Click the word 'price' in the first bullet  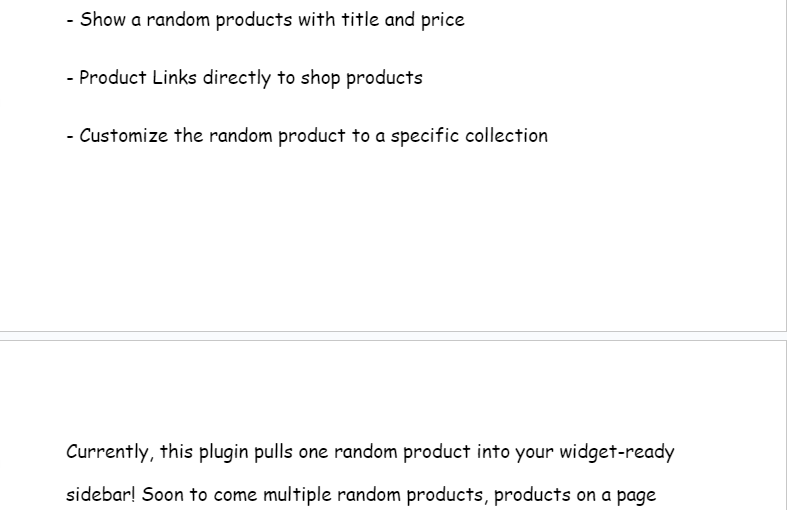[x=442, y=20]
